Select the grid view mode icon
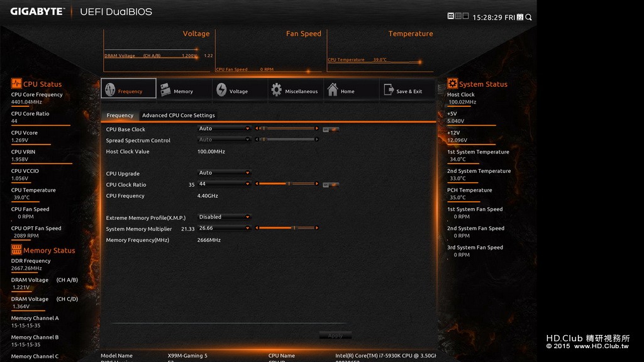This screenshot has height=362, width=644. pyautogui.click(x=458, y=16)
